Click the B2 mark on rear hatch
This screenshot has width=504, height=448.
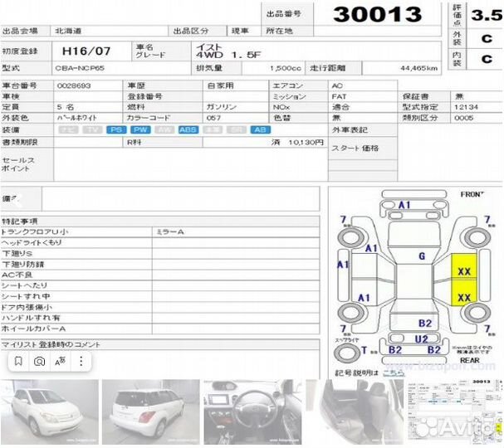(425, 323)
